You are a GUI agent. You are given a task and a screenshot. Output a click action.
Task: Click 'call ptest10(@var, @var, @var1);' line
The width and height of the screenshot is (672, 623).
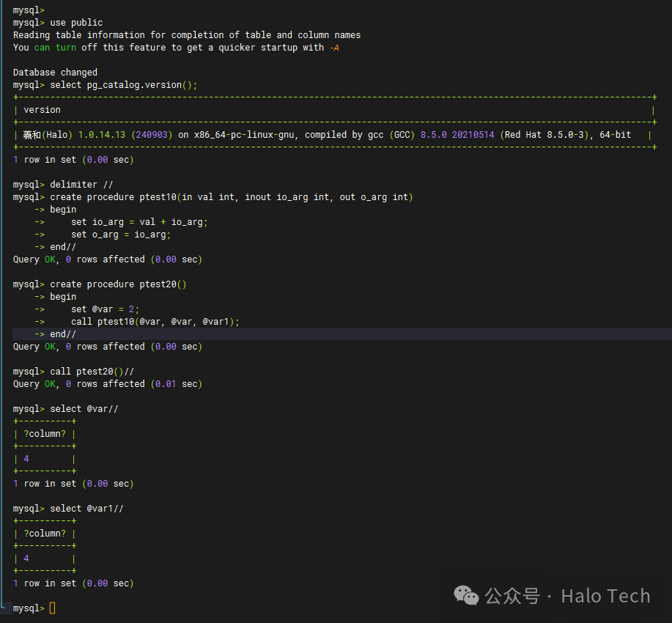coord(155,322)
